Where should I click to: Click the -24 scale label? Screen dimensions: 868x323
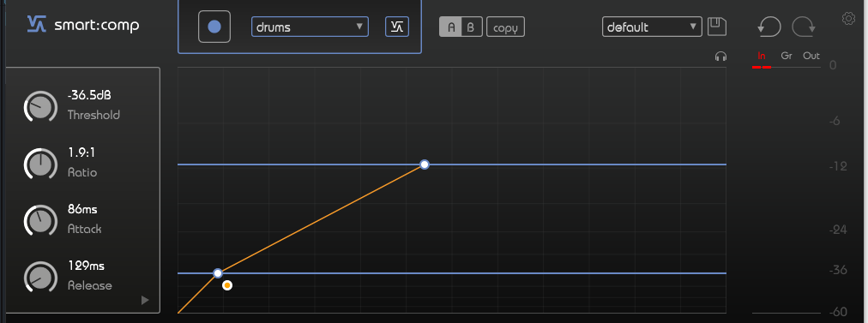[x=839, y=229]
